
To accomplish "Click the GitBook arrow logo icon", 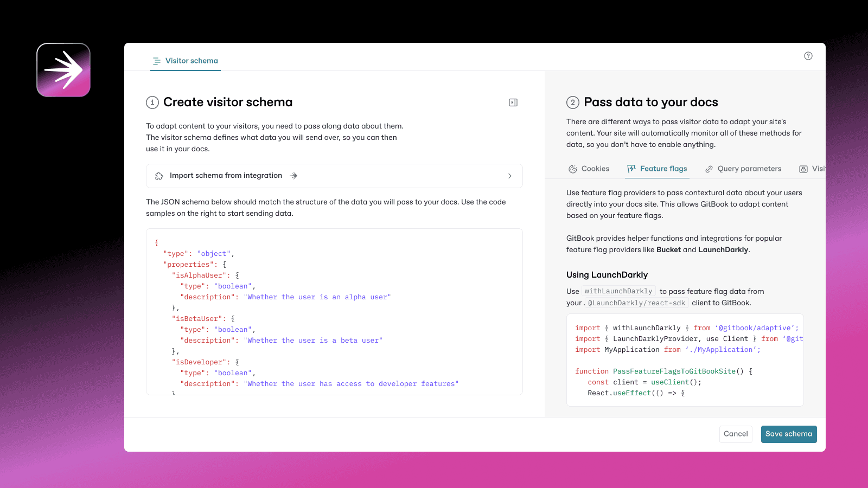I will (63, 70).
